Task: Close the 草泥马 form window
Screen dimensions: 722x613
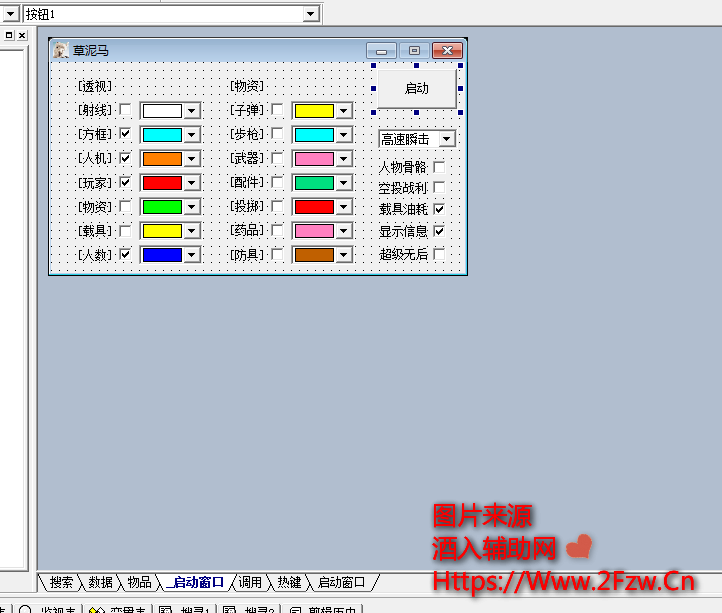Action: (447, 50)
